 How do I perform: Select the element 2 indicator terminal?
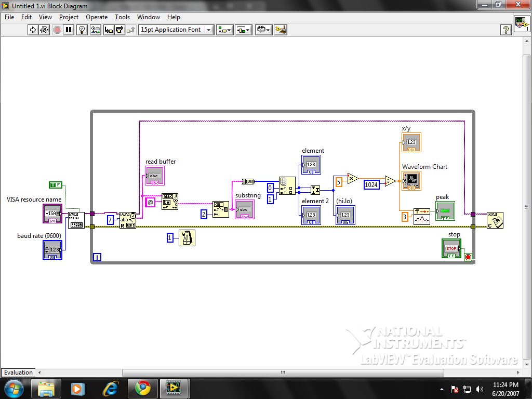click(x=311, y=215)
